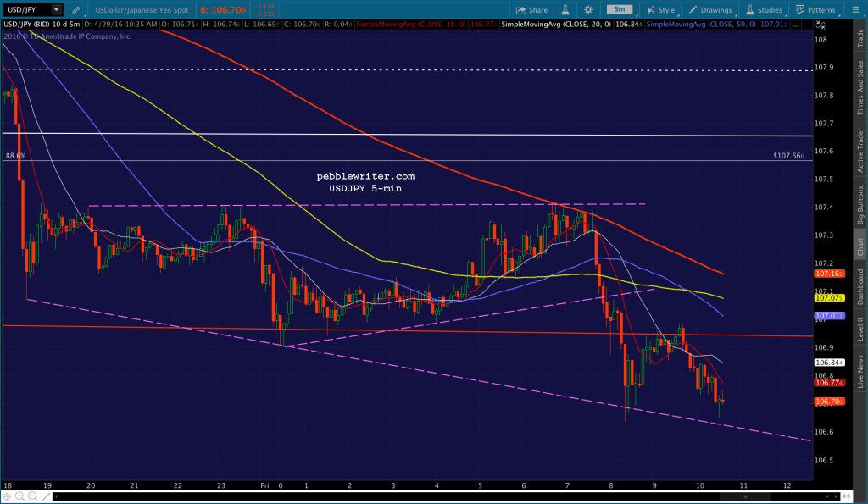Image resolution: width=868 pixels, height=504 pixels.
Task: Open the Live News side tab
Action: [860, 371]
